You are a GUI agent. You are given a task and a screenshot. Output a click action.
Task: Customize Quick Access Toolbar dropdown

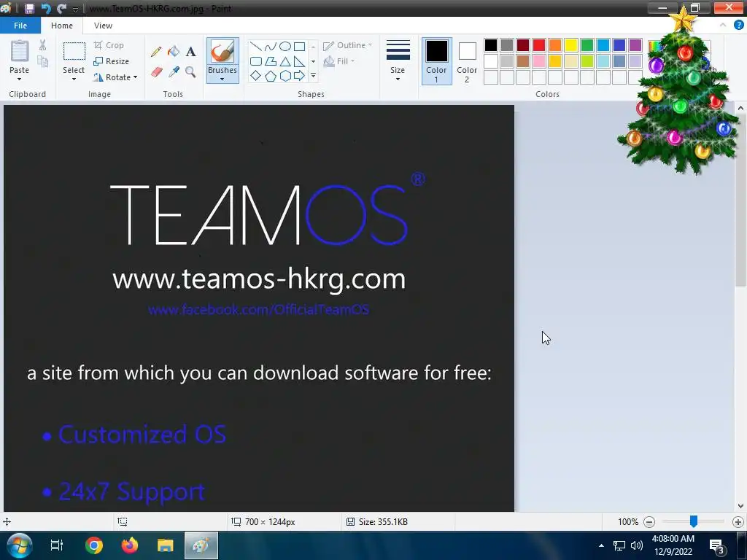click(x=75, y=9)
